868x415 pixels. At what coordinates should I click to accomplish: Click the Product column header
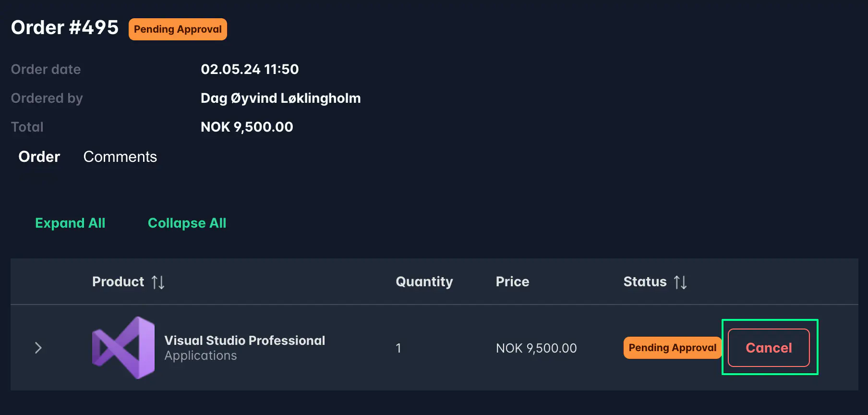coord(118,281)
